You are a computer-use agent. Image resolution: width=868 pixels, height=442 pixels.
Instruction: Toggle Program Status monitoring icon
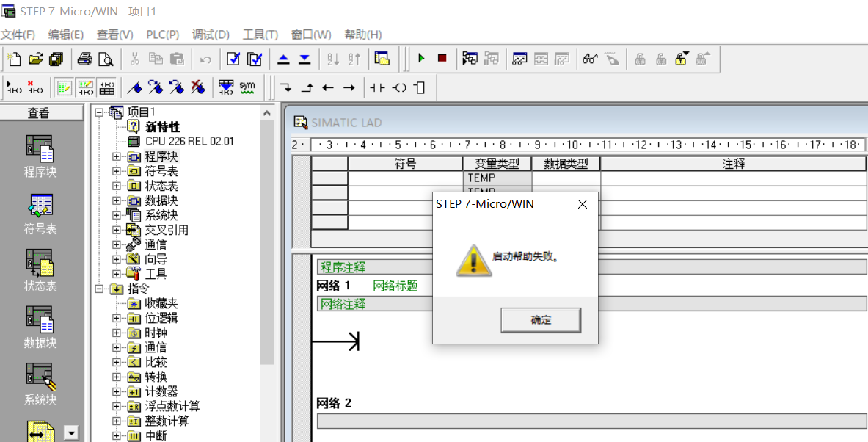470,58
